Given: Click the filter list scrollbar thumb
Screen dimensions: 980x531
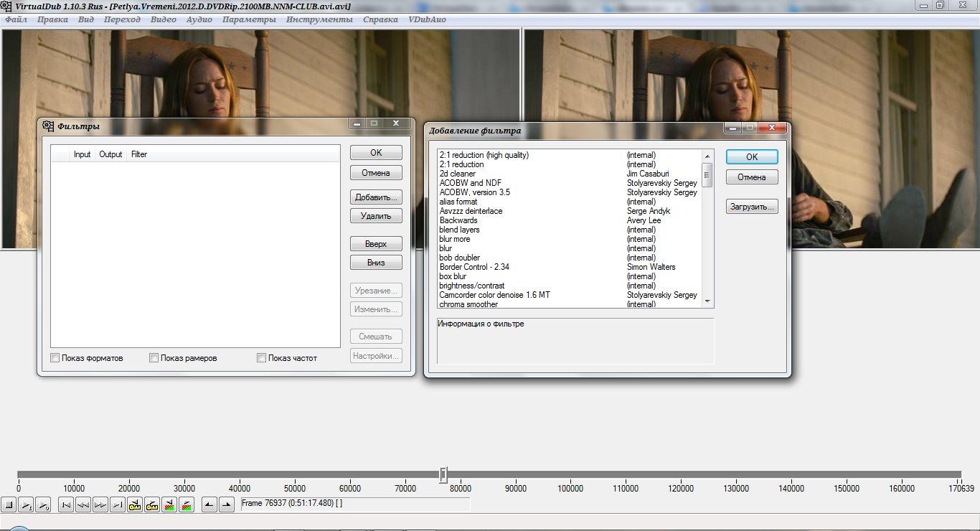Looking at the screenshot, I should pos(707,174).
